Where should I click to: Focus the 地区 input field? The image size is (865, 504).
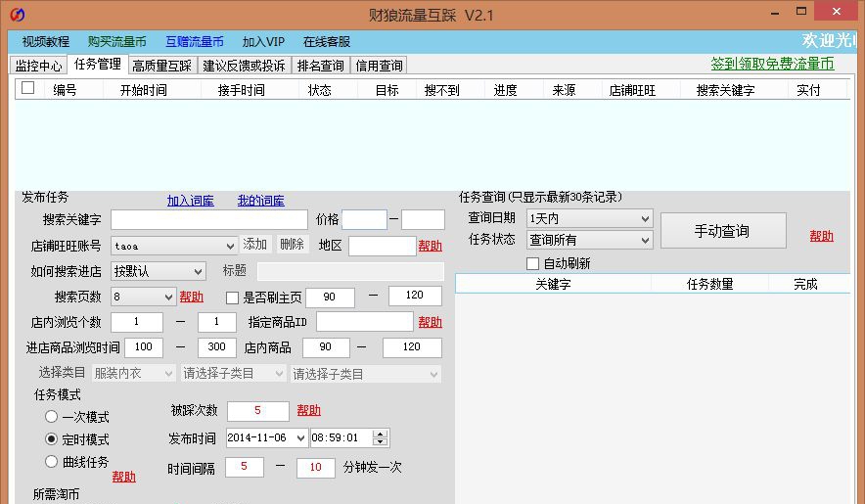[x=383, y=247]
